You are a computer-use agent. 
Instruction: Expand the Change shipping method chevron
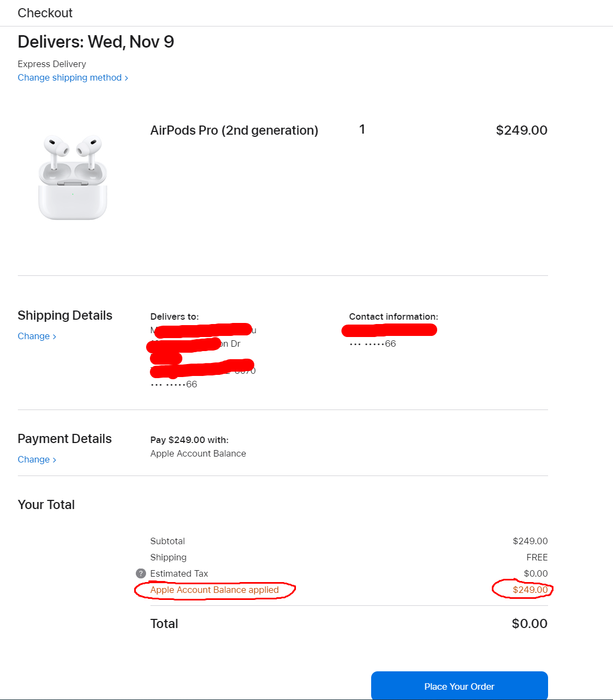pos(126,77)
